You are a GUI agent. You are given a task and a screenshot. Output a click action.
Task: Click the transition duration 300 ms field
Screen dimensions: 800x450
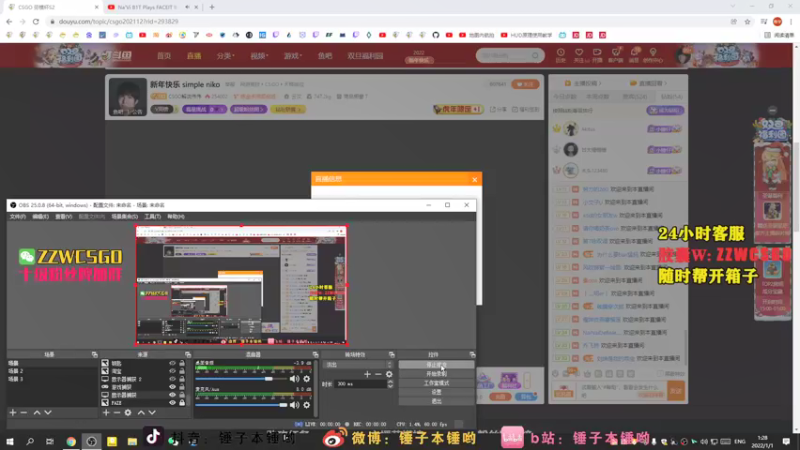pyautogui.click(x=360, y=384)
